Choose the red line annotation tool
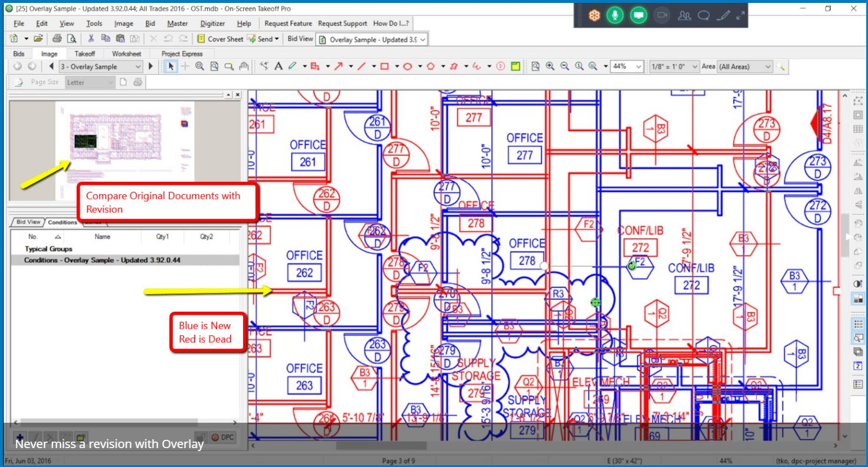The height and width of the screenshot is (467, 868). [362, 67]
